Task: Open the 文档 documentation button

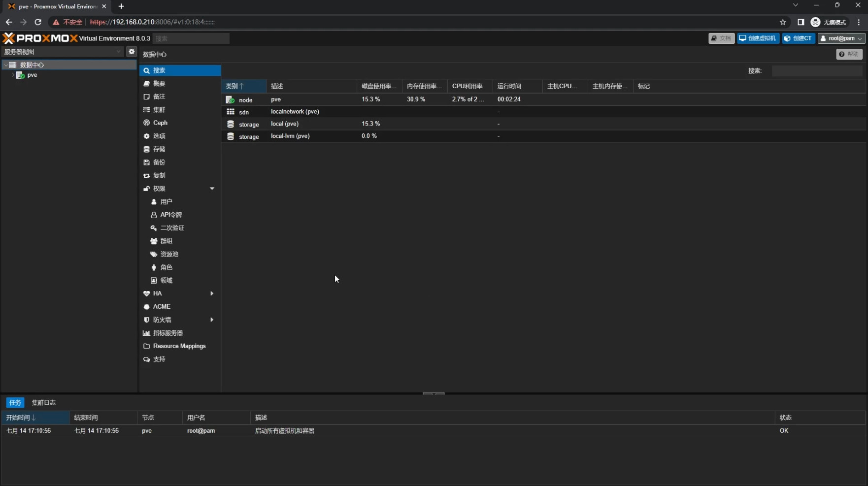Action: [721, 38]
